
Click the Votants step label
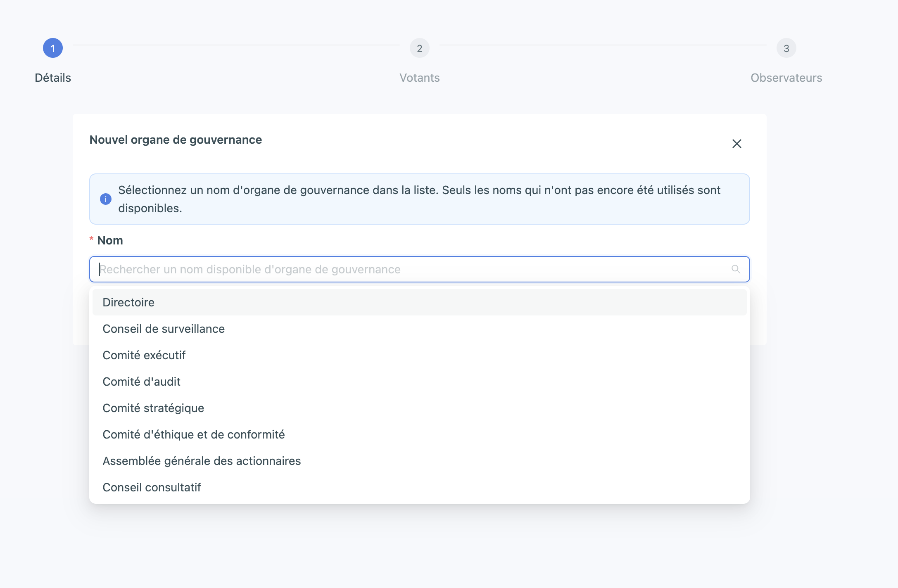coord(419,78)
